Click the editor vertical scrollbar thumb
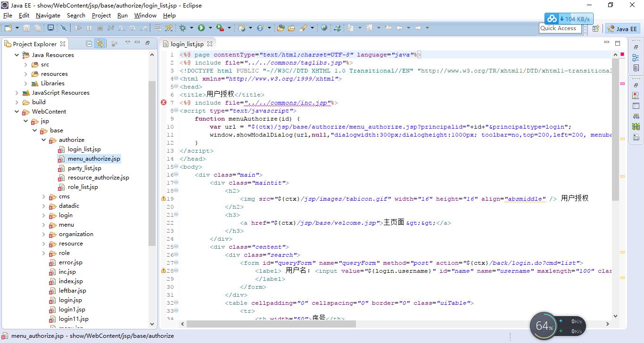Image resolution: width=644 pixels, height=343 pixels. click(615, 129)
